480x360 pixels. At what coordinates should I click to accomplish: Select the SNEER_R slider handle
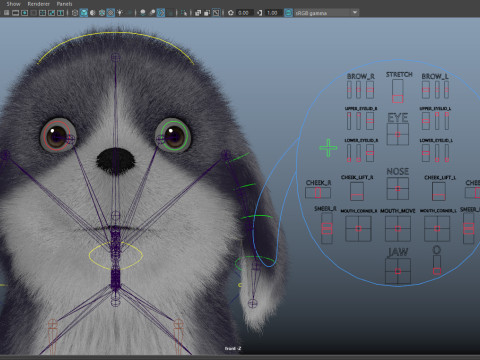pyautogui.click(x=327, y=229)
